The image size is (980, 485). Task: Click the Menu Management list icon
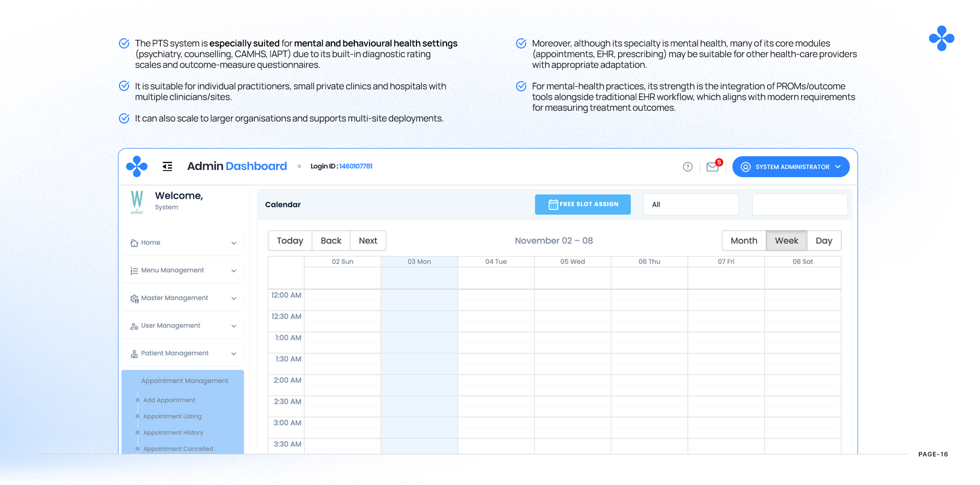click(134, 271)
